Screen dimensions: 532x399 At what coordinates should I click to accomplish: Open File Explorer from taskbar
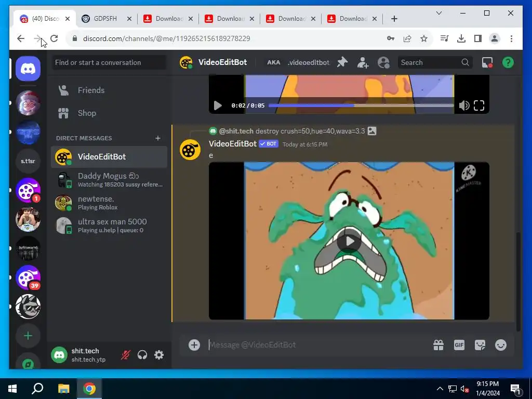pyautogui.click(x=63, y=389)
